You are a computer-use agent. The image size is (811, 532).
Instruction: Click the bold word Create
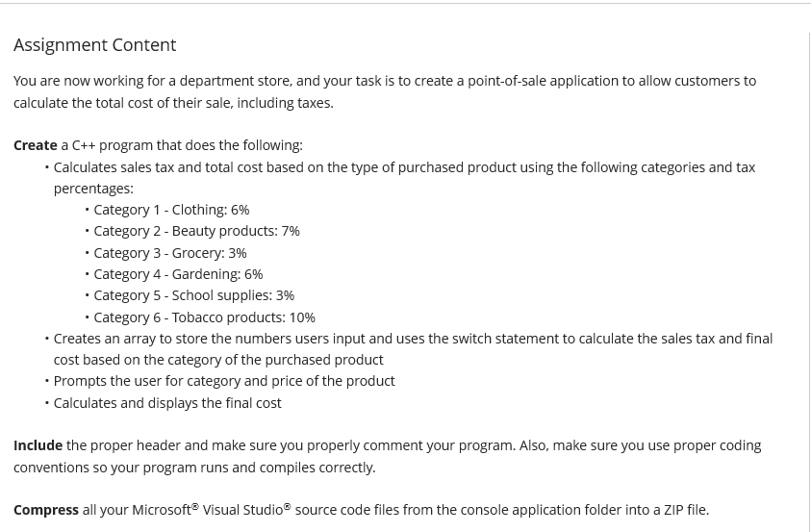pyautogui.click(x=35, y=145)
